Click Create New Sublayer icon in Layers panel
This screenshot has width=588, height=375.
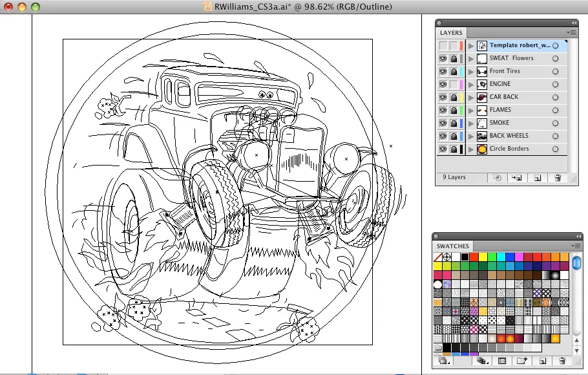(517, 178)
